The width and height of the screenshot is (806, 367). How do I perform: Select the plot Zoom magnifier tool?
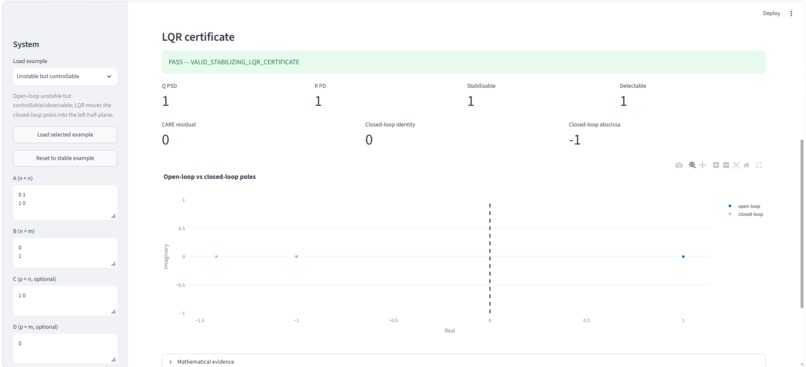coord(692,165)
